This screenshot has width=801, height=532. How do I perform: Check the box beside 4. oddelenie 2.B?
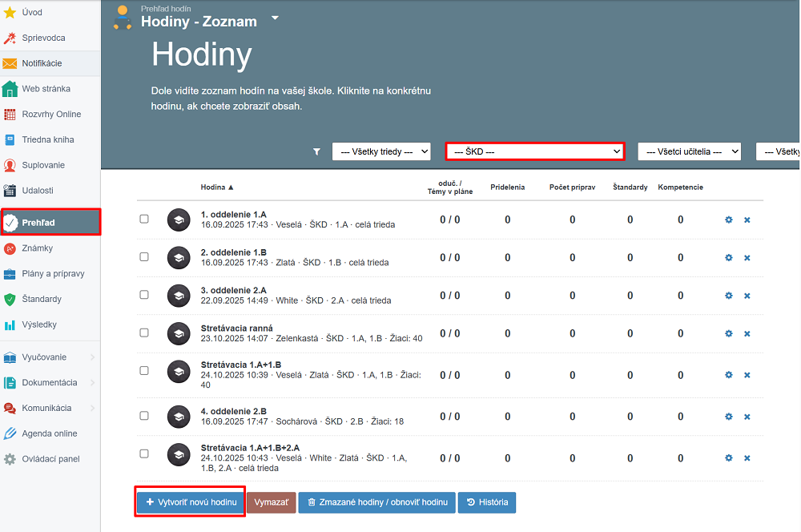tap(144, 416)
